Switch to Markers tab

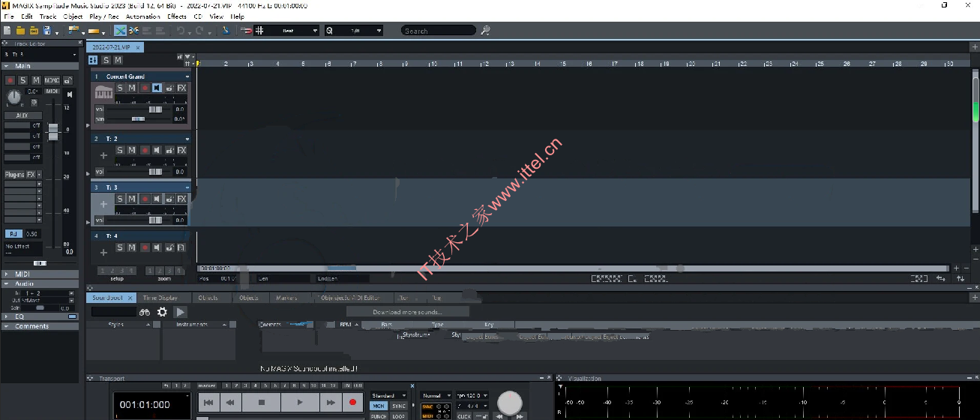tap(286, 298)
